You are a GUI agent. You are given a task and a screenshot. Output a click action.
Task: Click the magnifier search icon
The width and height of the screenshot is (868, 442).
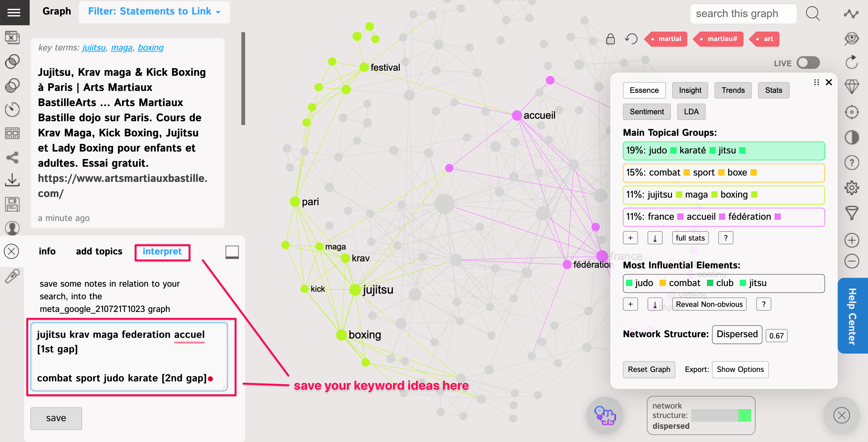812,14
